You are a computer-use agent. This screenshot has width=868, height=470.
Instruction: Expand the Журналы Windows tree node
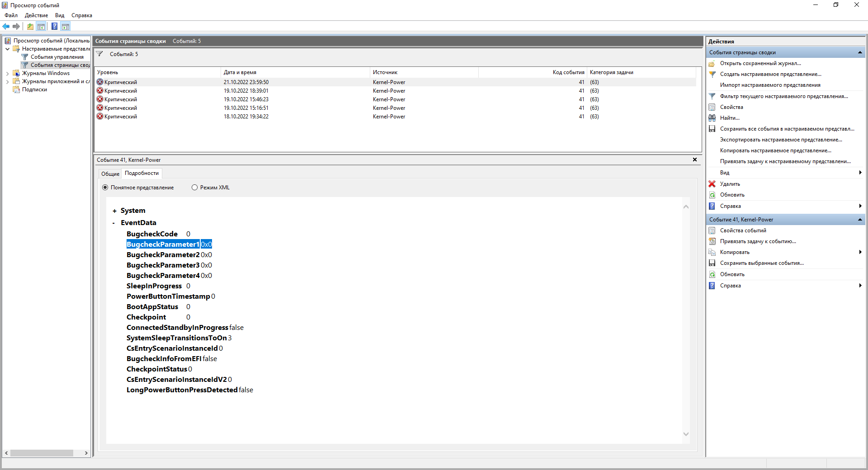[x=8, y=73]
